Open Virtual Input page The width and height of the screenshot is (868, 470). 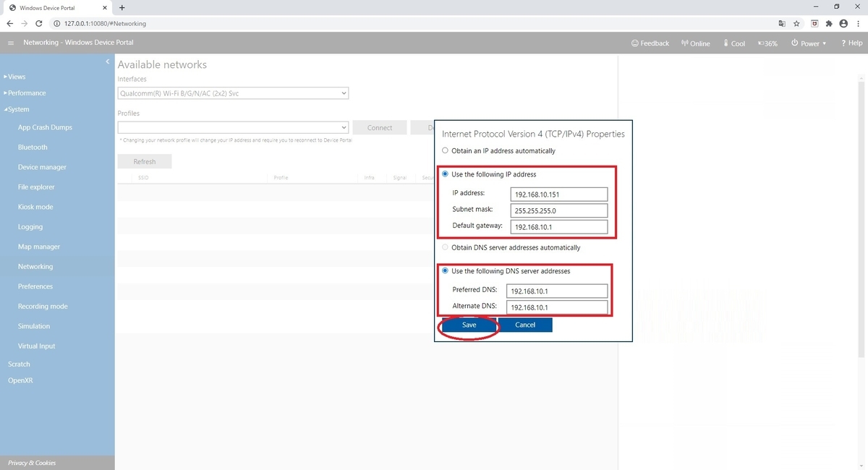37,346
